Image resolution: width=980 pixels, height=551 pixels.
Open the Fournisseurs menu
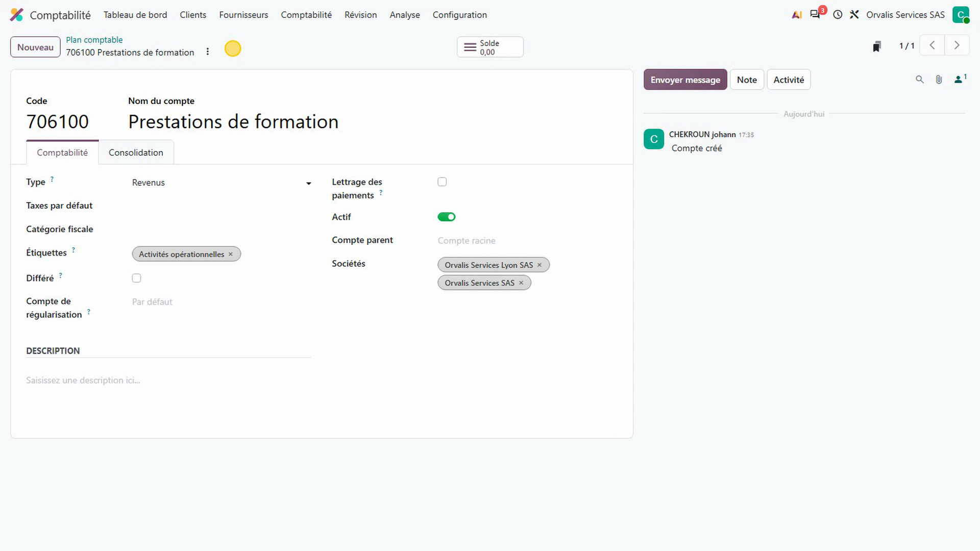coord(243,15)
